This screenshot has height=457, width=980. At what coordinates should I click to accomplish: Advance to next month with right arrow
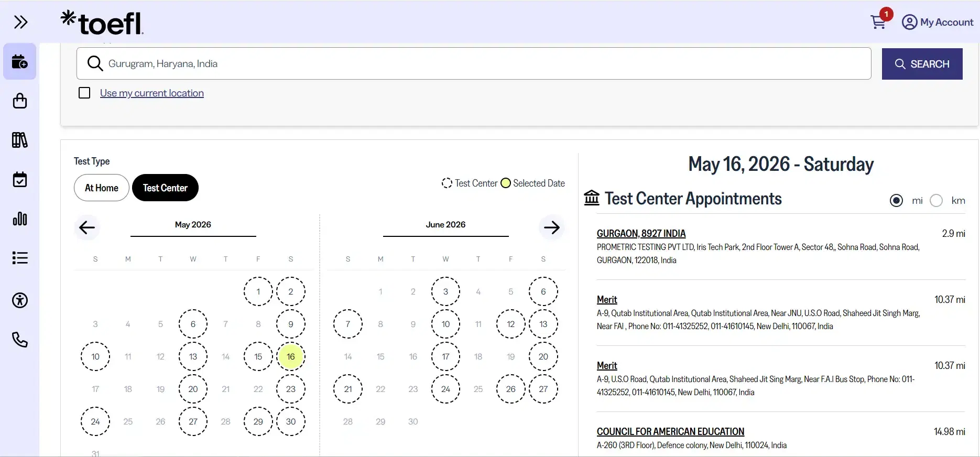[551, 227]
